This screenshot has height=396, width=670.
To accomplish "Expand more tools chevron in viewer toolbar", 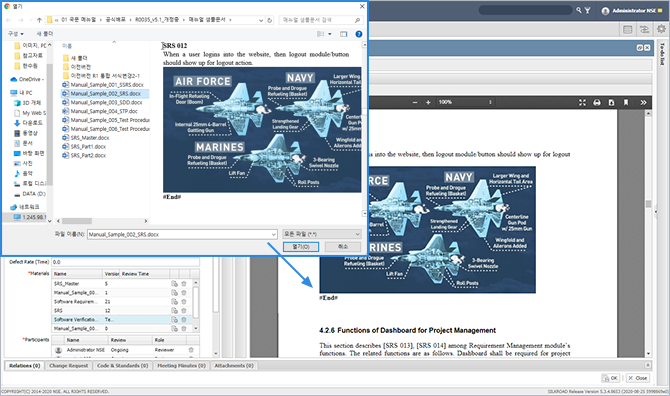I will pos(643,103).
